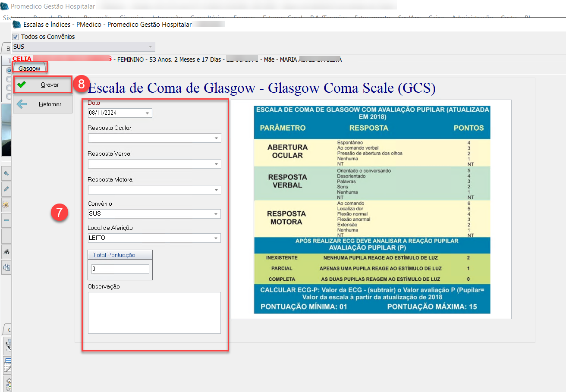Image resolution: width=566 pixels, height=392 pixels.
Task: Click the minus icon in left strip
Action: 6,220
